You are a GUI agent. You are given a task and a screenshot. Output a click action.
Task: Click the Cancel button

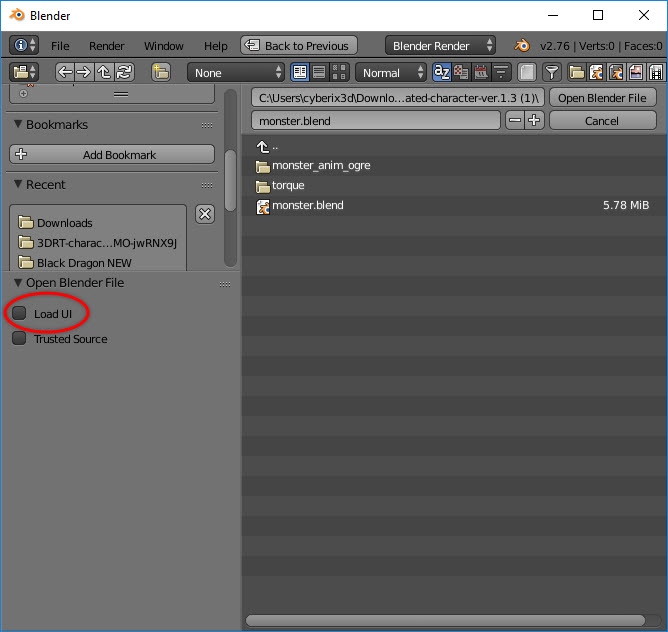(602, 121)
